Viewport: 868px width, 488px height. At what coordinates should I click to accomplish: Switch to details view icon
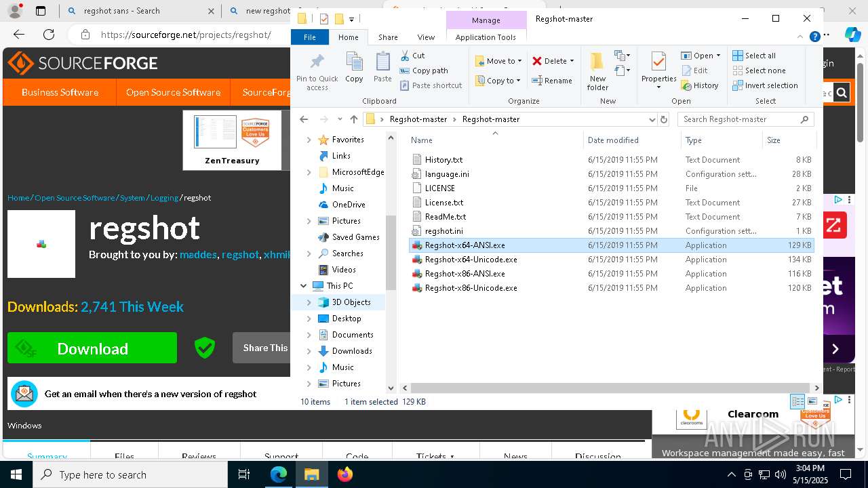pos(798,402)
